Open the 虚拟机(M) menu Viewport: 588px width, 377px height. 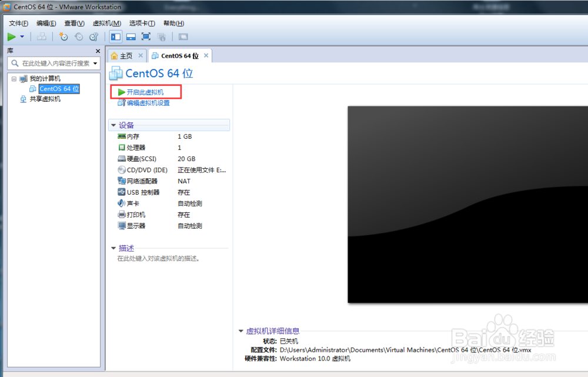click(x=107, y=24)
